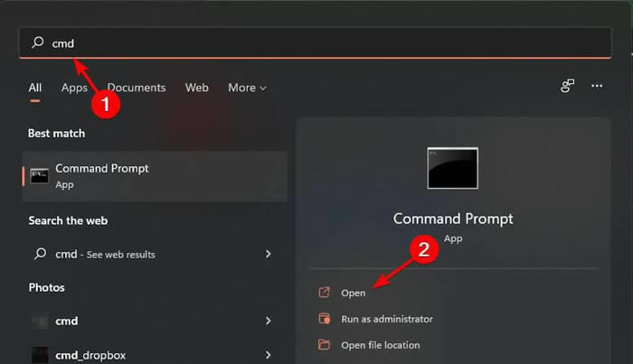Switch to the Web tab
633x364 pixels.
[197, 88]
